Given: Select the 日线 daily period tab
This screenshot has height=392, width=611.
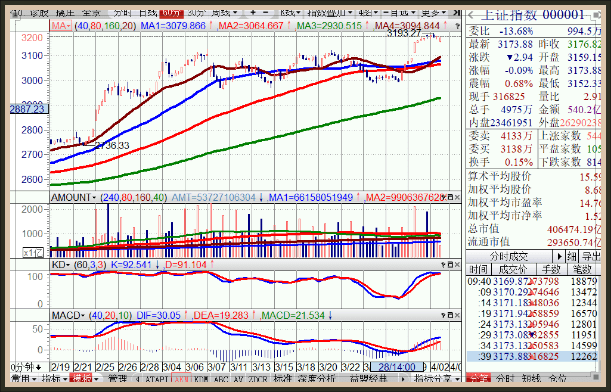Looking at the screenshot, I should click(x=148, y=13).
